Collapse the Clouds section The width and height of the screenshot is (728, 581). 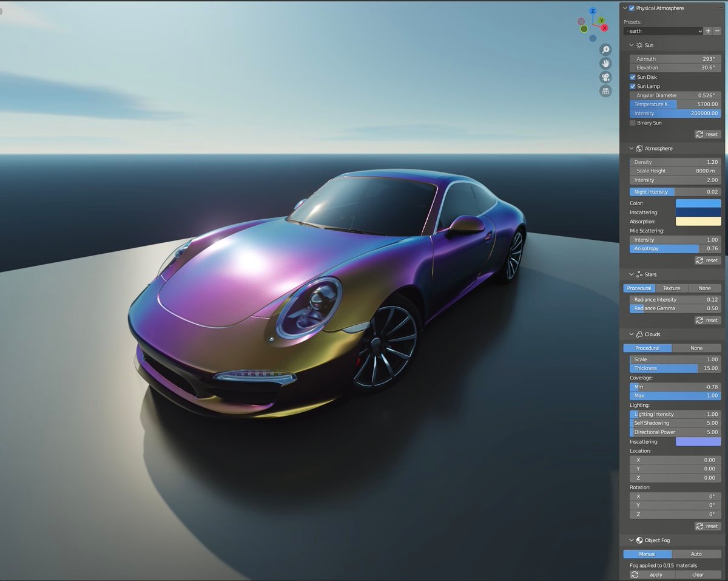tap(632, 335)
